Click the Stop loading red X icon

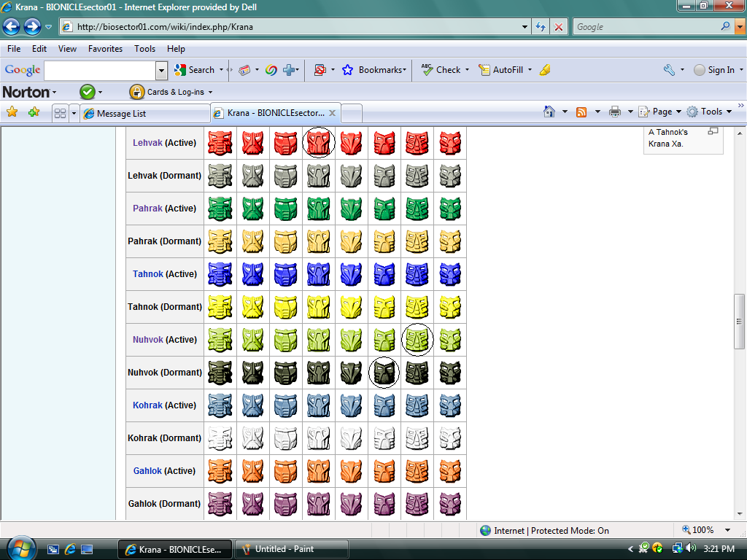coord(558,27)
